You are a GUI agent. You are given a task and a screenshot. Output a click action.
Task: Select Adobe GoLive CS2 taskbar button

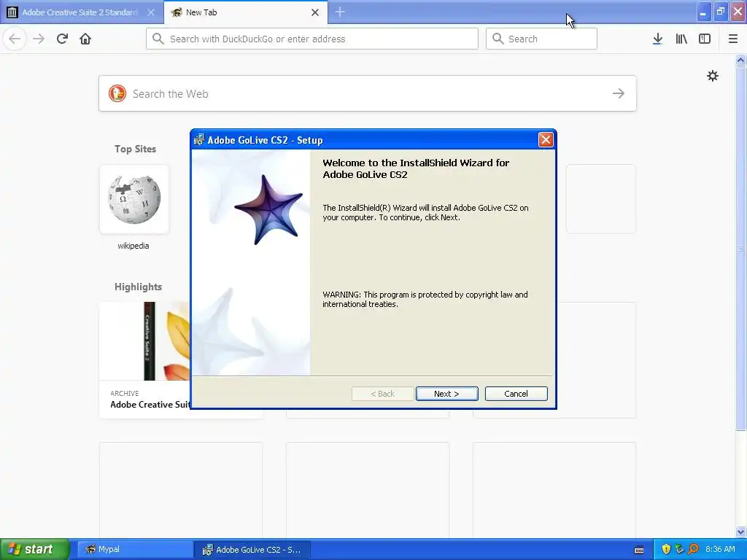click(x=252, y=549)
